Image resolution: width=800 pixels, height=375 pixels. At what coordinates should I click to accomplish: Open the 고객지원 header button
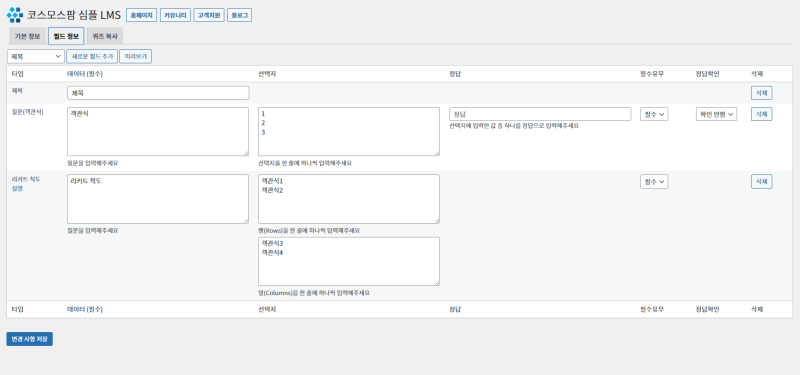point(209,15)
